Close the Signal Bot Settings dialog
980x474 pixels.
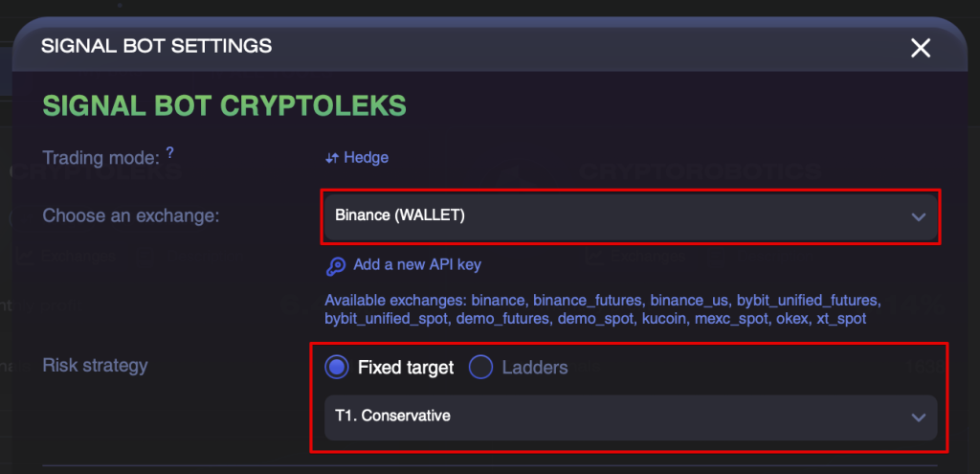click(x=920, y=48)
